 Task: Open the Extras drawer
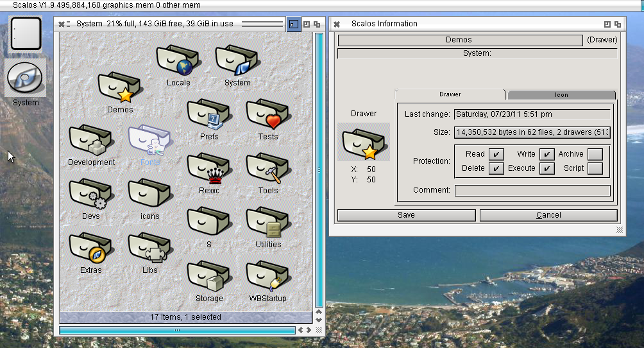coord(90,250)
